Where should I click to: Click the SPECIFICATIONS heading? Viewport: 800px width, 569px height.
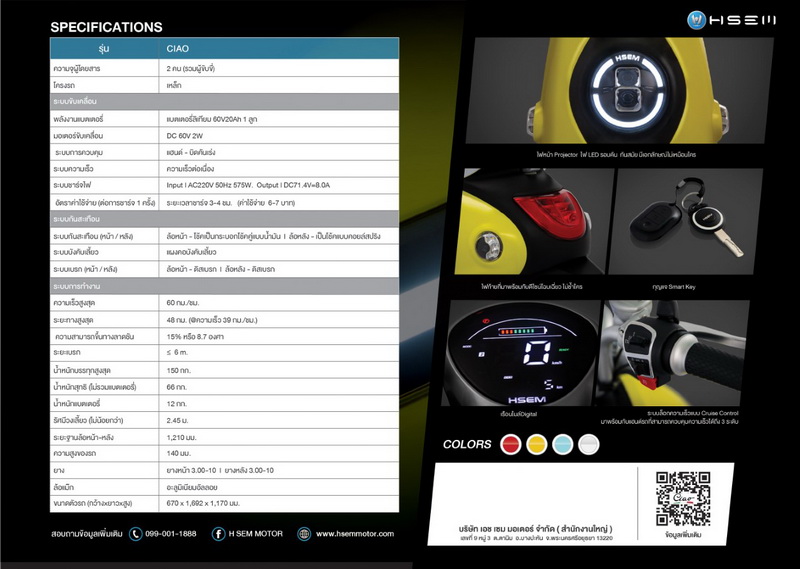click(x=106, y=27)
